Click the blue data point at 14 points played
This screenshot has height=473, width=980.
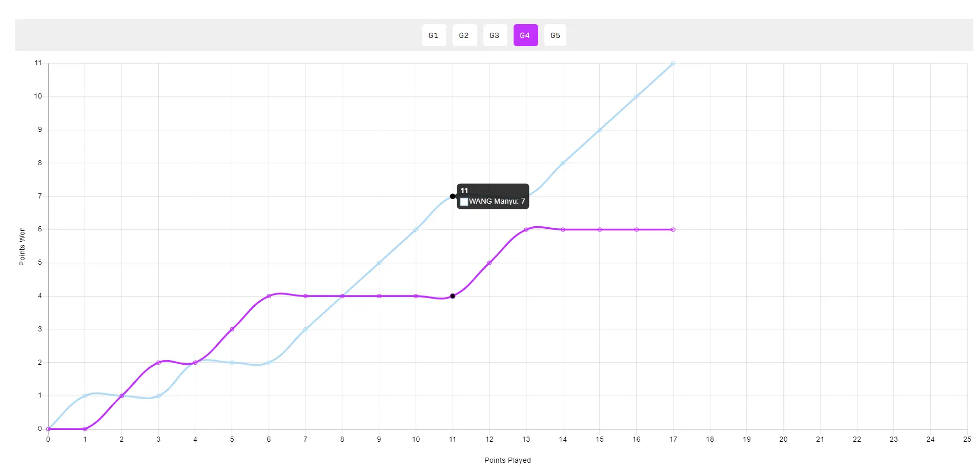563,163
